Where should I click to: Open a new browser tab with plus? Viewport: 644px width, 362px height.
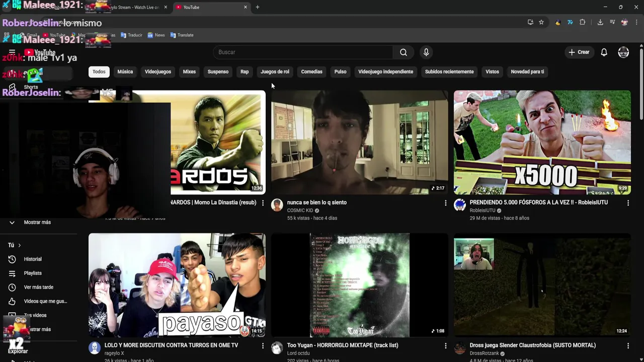click(258, 7)
